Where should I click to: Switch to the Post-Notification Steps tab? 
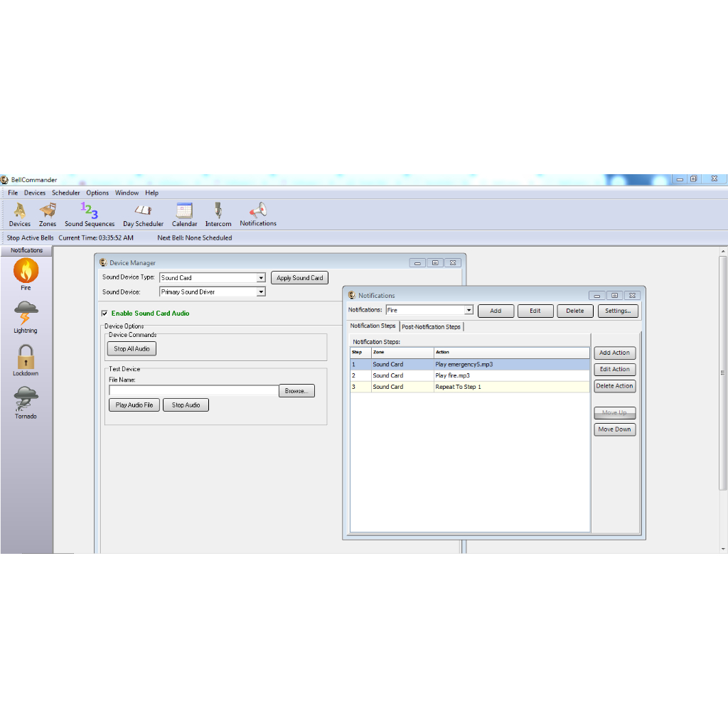432,326
